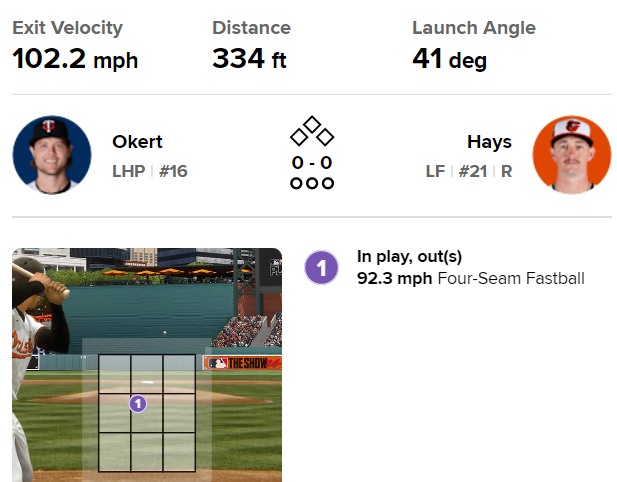Click the first out circle indicator
The image size is (617, 482).
pos(297,183)
